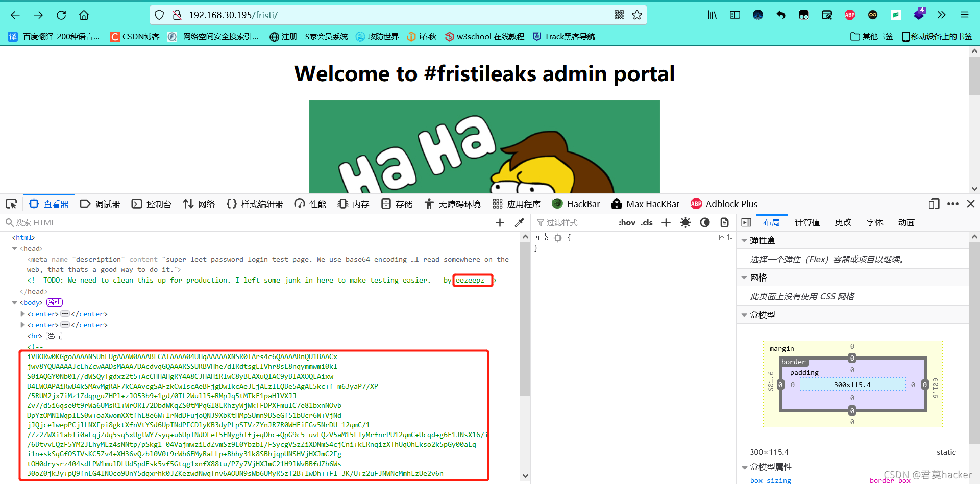
Task: Collapse the 弹性盒 section
Action: tap(744, 240)
